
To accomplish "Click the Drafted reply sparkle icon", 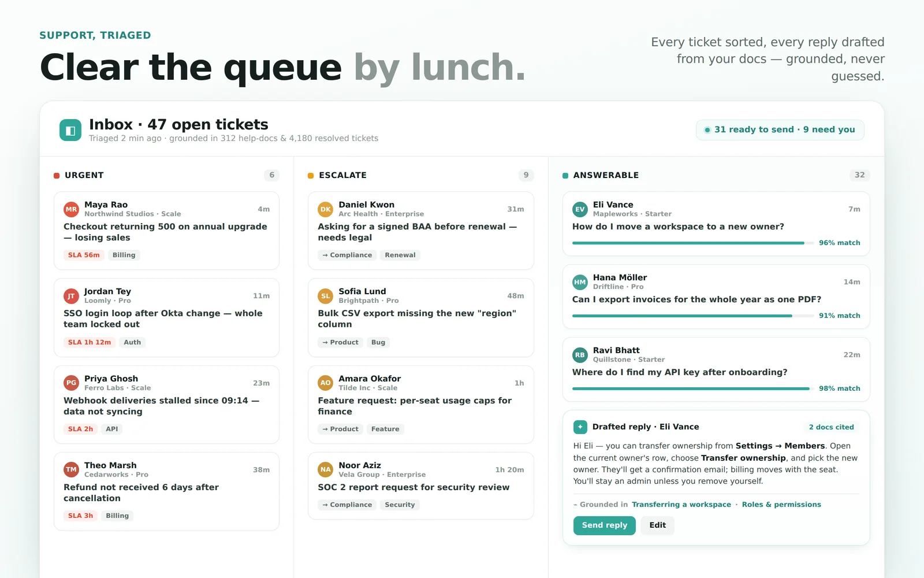I will 580,427.
